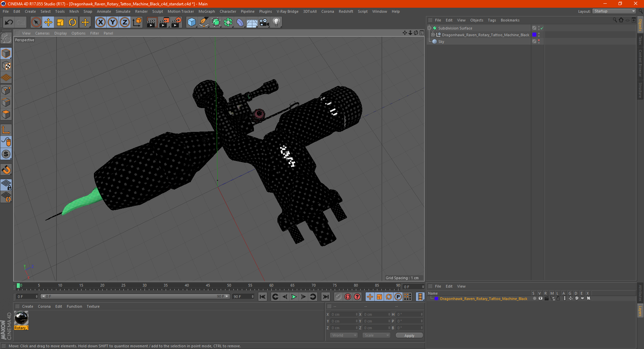Select the Scale tool
The width and height of the screenshot is (644, 349).
(60, 22)
